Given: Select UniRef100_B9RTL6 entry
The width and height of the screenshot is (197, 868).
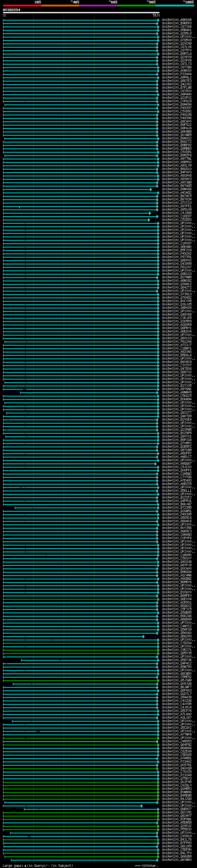Looking at the screenshot, I should click(177, 54).
